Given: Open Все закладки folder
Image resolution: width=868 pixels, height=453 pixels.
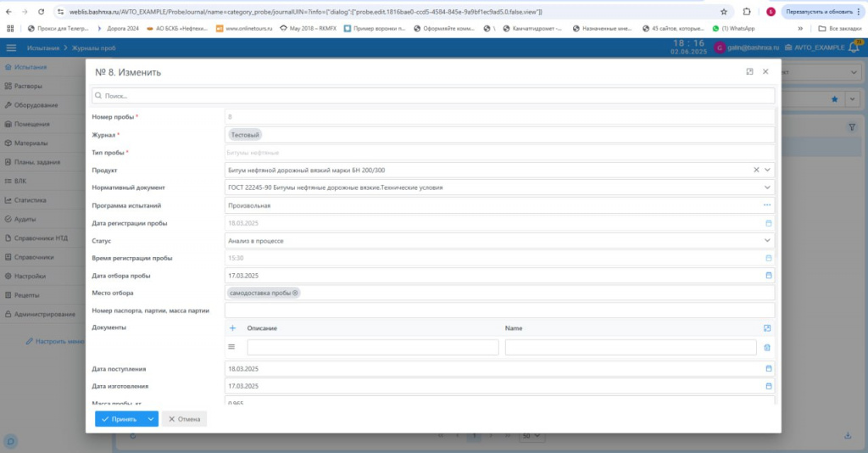Looking at the screenshot, I should click(x=840, y=28).
